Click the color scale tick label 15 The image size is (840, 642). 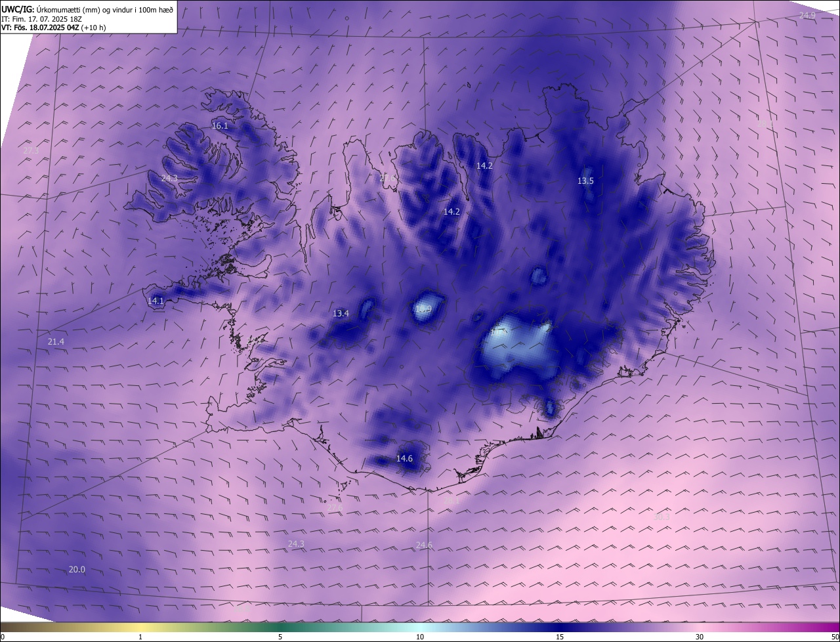point(560,637)
